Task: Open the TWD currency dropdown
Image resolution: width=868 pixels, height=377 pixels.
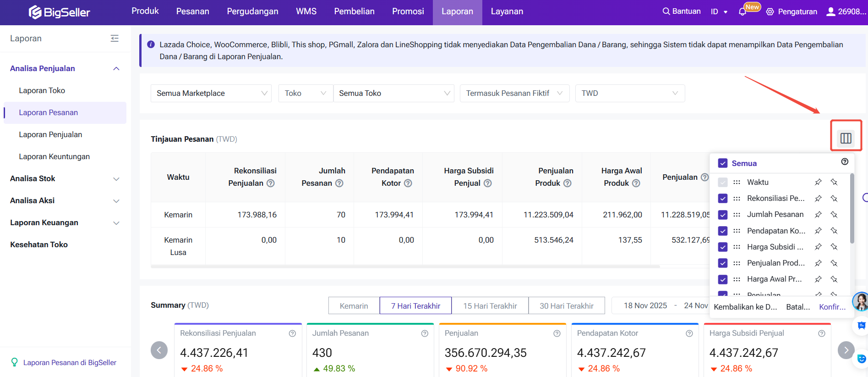Action: [629, 93]
